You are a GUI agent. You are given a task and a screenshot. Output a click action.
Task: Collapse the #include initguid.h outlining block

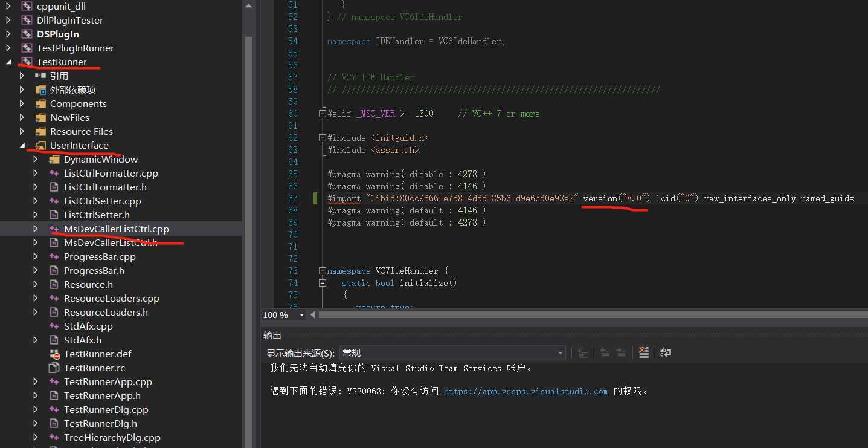323,138
